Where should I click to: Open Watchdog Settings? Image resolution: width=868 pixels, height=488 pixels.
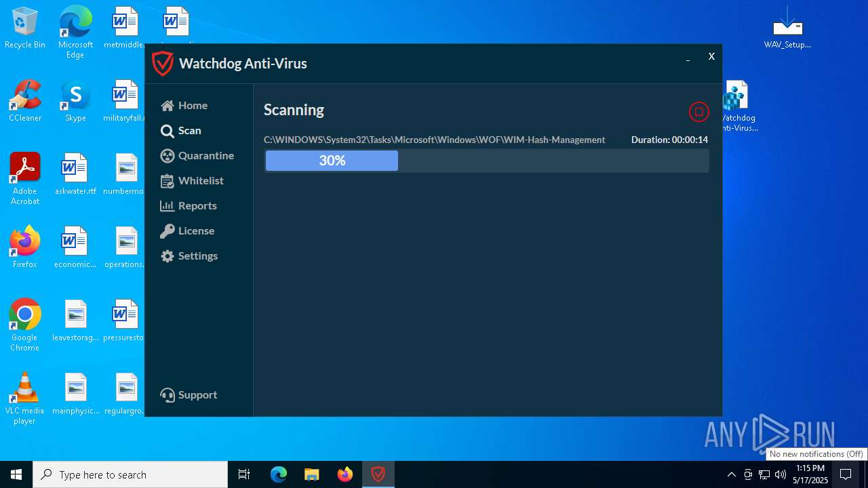click(x=189, y=256)
